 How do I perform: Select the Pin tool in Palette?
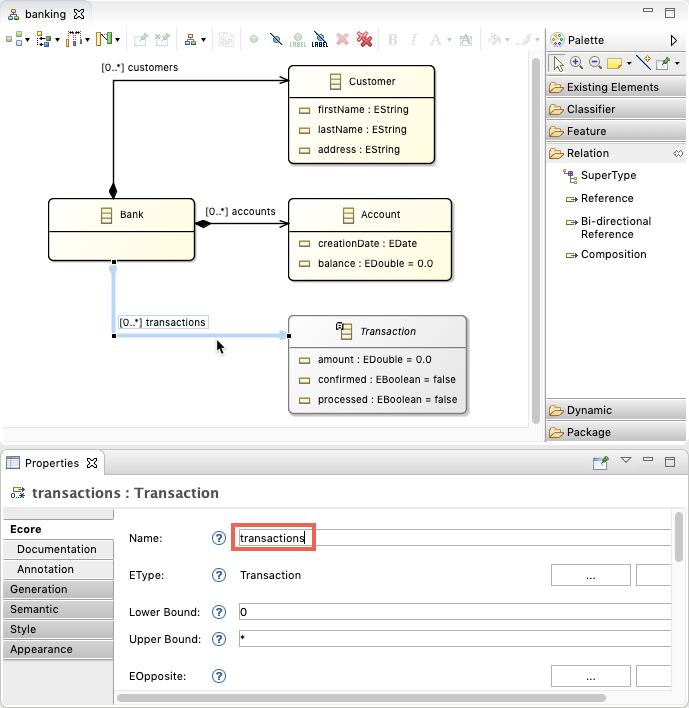tap(663, 63)
